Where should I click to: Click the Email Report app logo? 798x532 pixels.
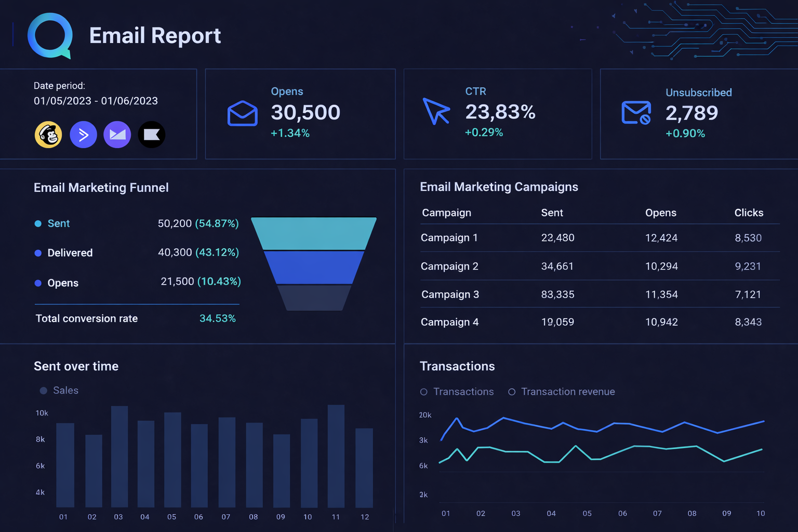click(49, 35)
